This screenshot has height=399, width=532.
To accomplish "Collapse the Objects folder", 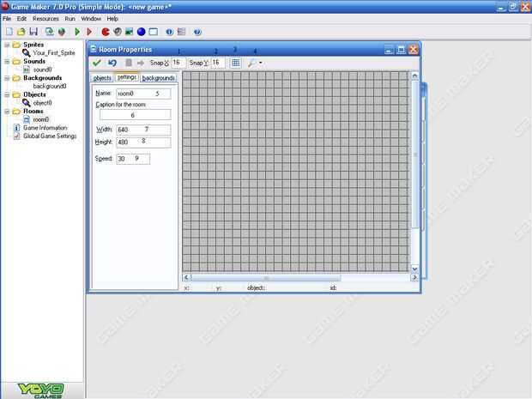I will pyautogui.click(x=7, y=94).
